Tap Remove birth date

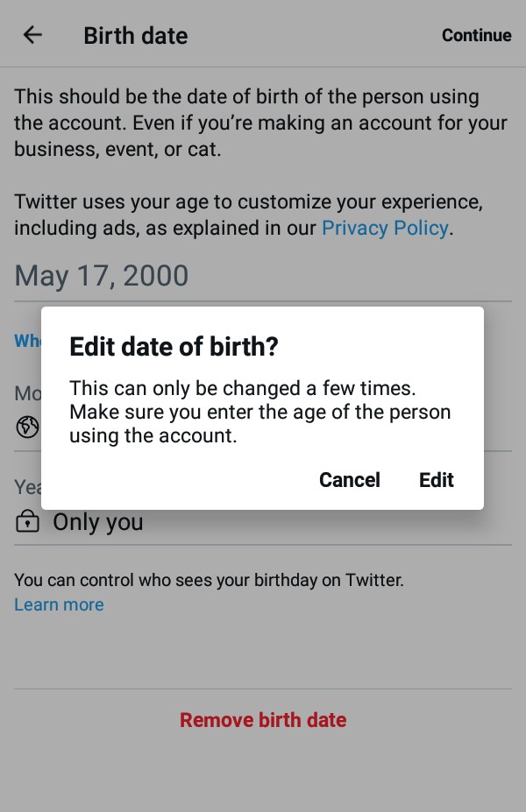point(263,720)
